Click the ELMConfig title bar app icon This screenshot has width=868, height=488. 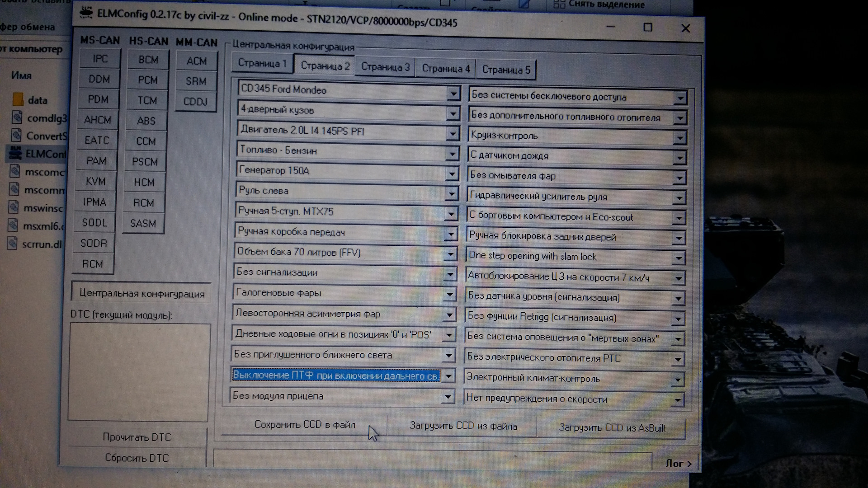[x=86, y=13]
